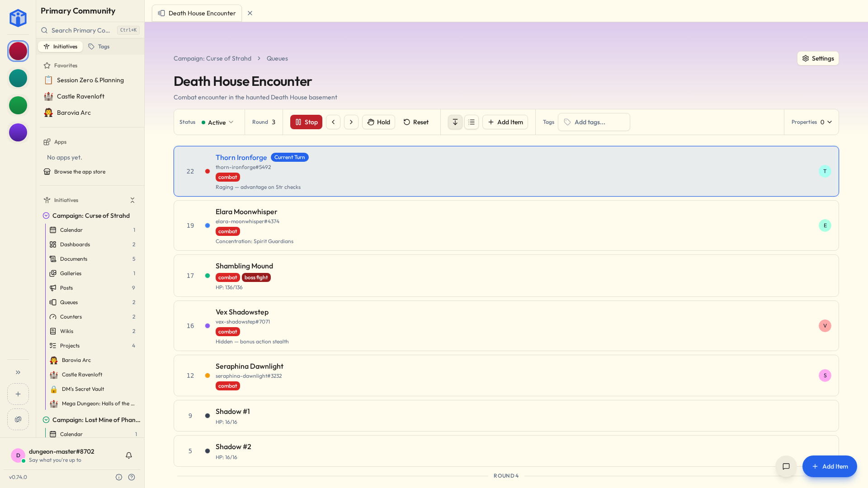Select the Death House Encounter tab

point(197,13)
